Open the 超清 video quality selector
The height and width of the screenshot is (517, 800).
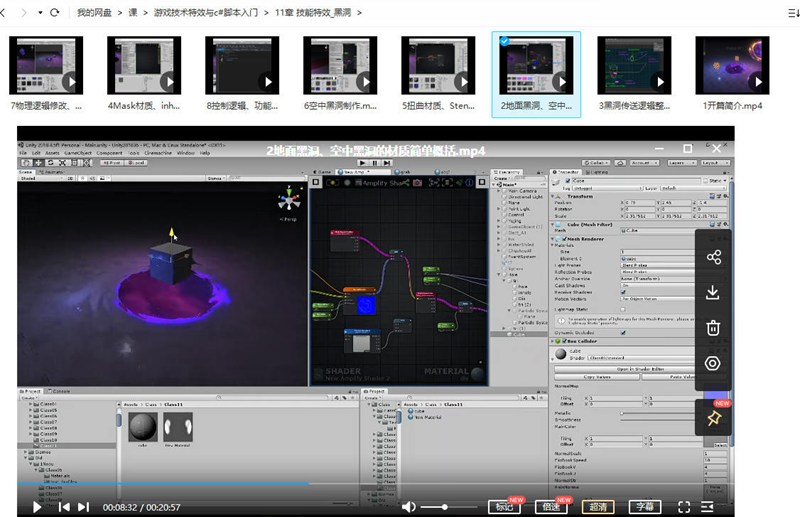point(600,507)
